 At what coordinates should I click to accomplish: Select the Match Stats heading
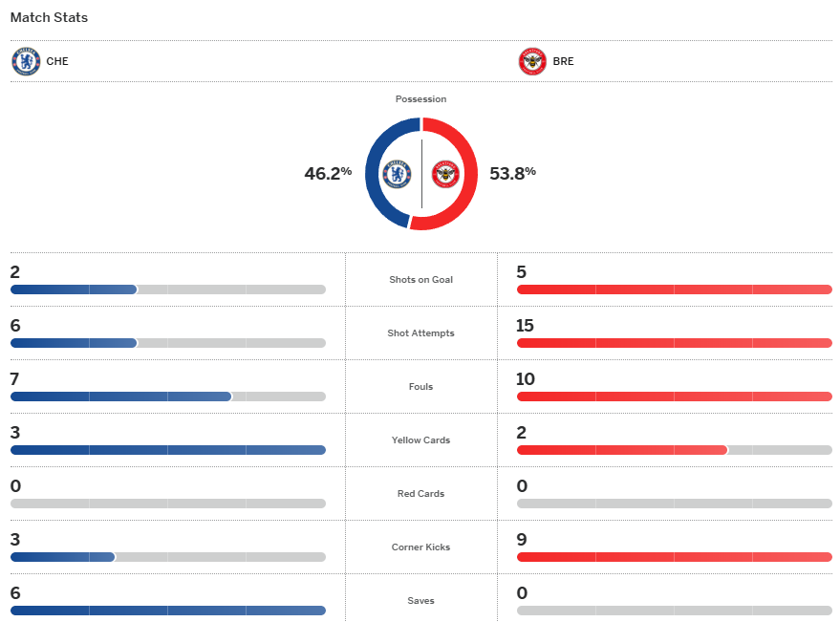(x=49, y=17)
